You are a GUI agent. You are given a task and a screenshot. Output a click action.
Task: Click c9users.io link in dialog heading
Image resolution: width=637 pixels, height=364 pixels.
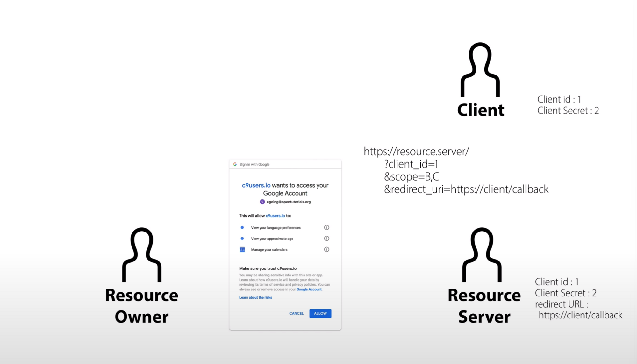256,185
